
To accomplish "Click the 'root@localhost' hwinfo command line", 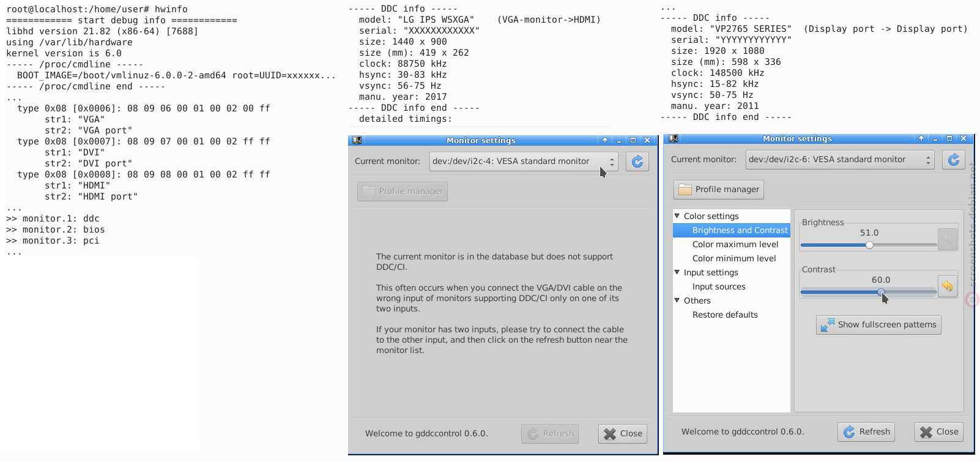I will pos(97,9).
